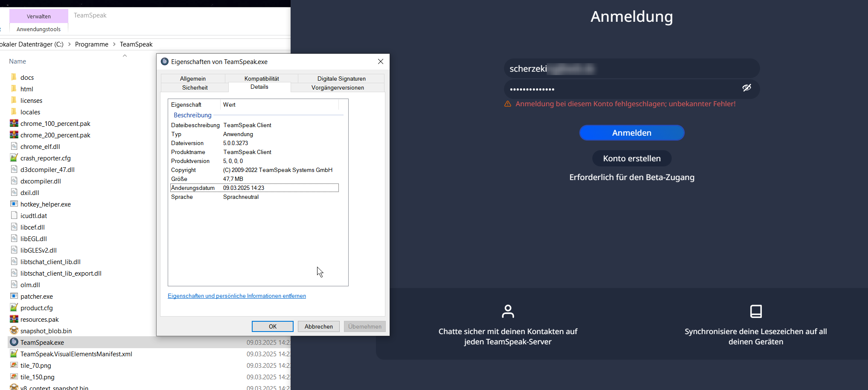Open the Digitale Signaturen tab
This screenshot has width=868, height=390.
(341, 79)
